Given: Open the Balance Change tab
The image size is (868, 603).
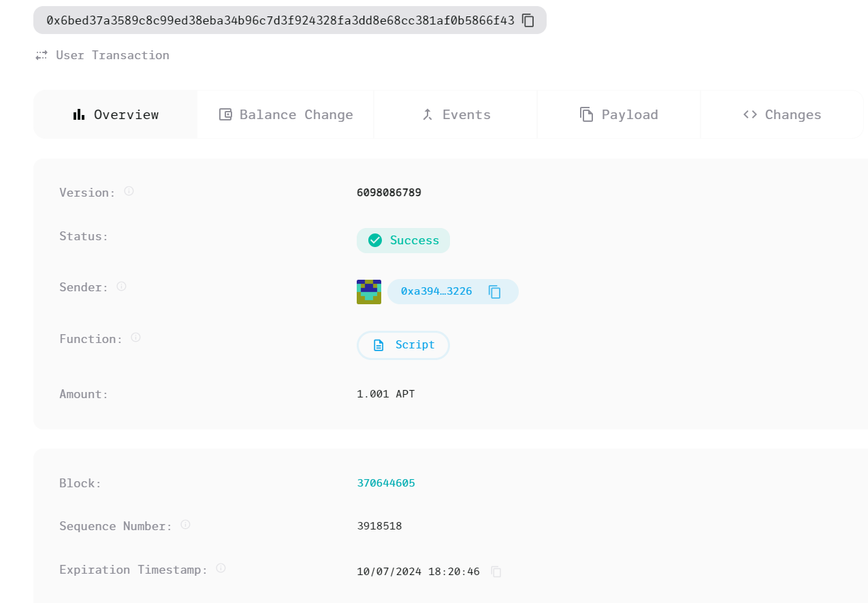Looking at the screenshot, I should pos(286,114).
